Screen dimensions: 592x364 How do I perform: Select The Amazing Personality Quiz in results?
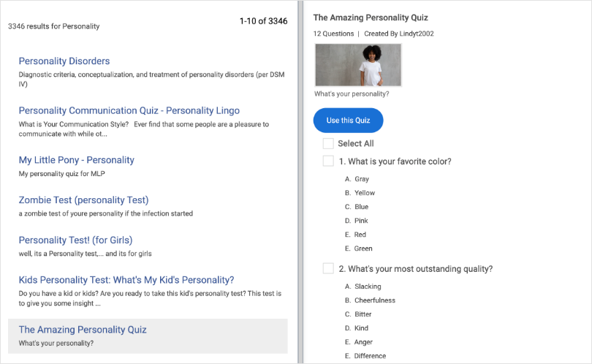click(83, 330)
